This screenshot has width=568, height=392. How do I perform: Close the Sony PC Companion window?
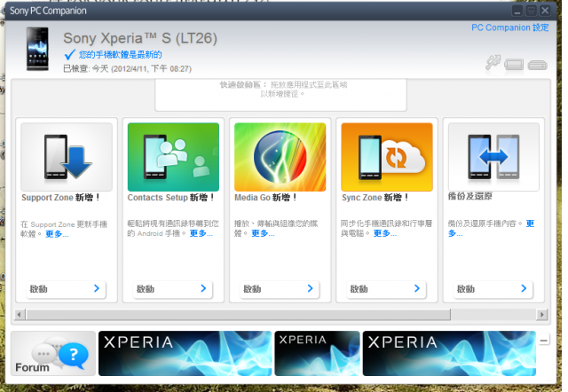point(545,11)
